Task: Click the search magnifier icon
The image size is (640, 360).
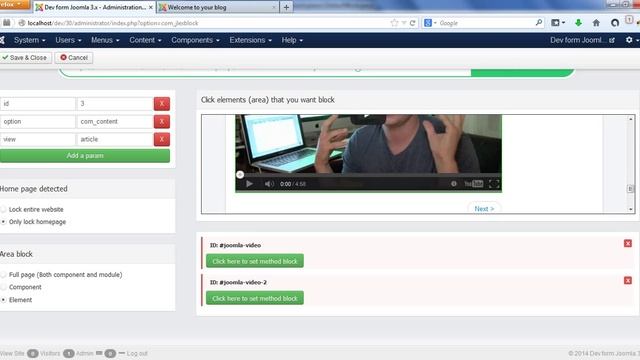Action: pos(539,23)
